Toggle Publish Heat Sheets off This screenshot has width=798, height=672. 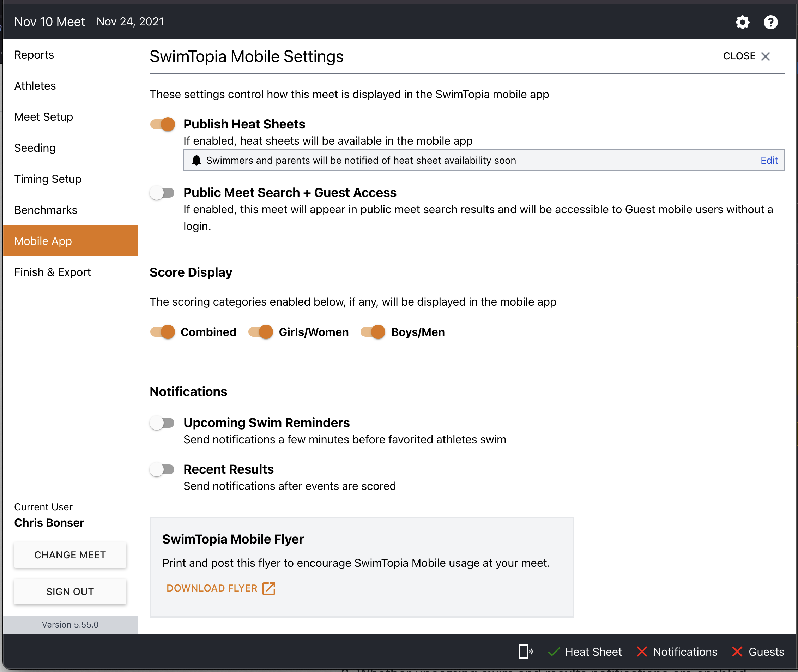coord(163,124)
